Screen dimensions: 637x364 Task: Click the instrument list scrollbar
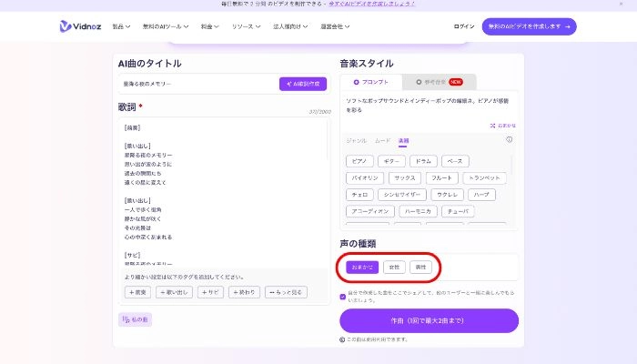click(511, 165)
